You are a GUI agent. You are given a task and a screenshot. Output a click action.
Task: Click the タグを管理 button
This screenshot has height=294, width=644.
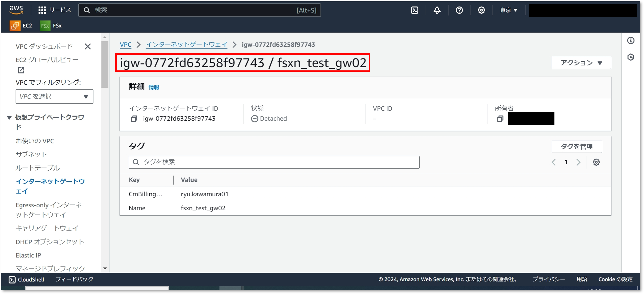click(x=577, y=147)
